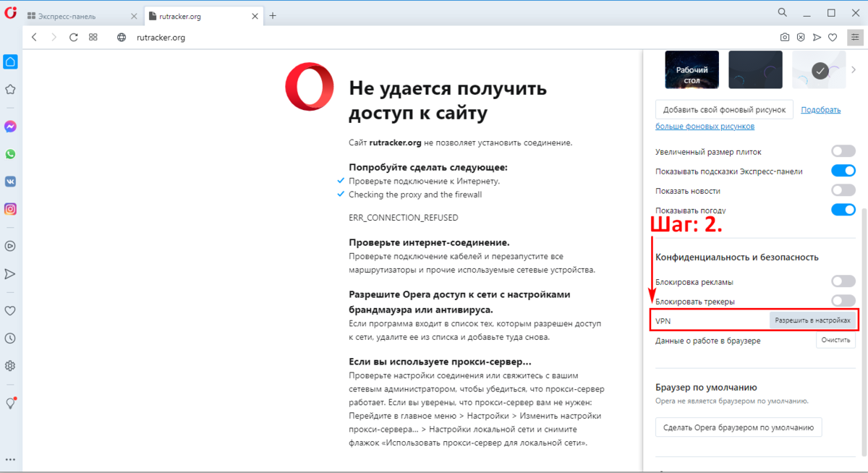Switch to the rutracker.org tab

(x=202, y=16)
